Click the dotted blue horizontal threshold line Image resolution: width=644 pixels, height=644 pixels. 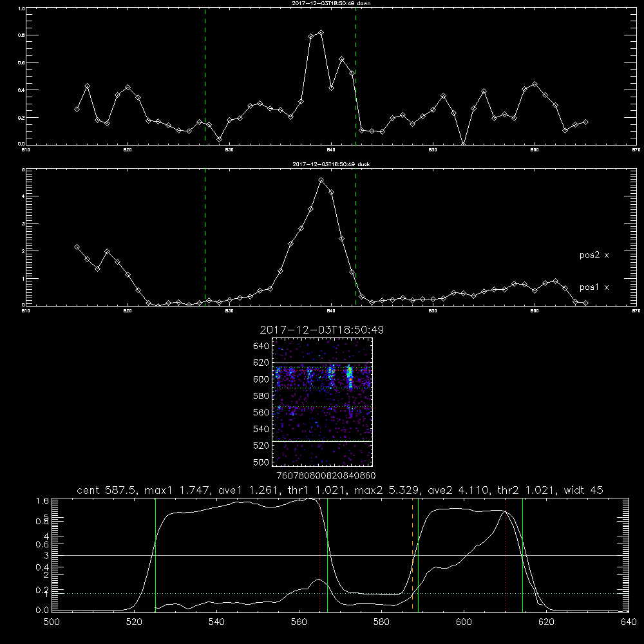click(339, 593)
